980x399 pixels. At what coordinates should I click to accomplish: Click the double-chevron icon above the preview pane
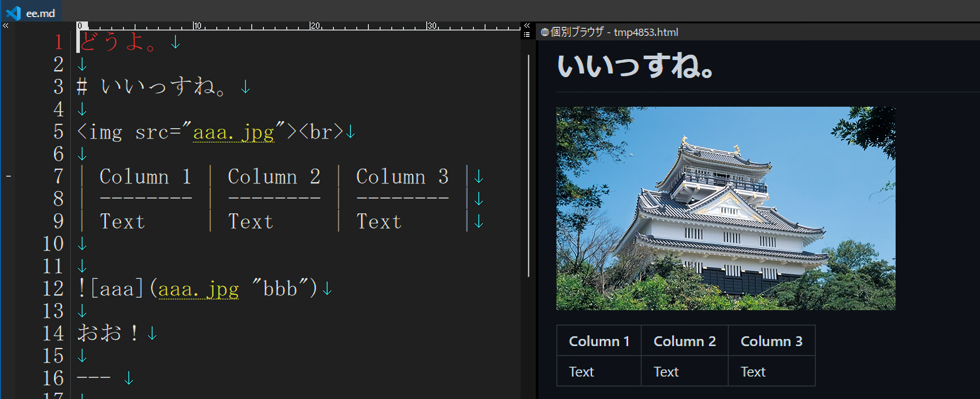[527, 26]
